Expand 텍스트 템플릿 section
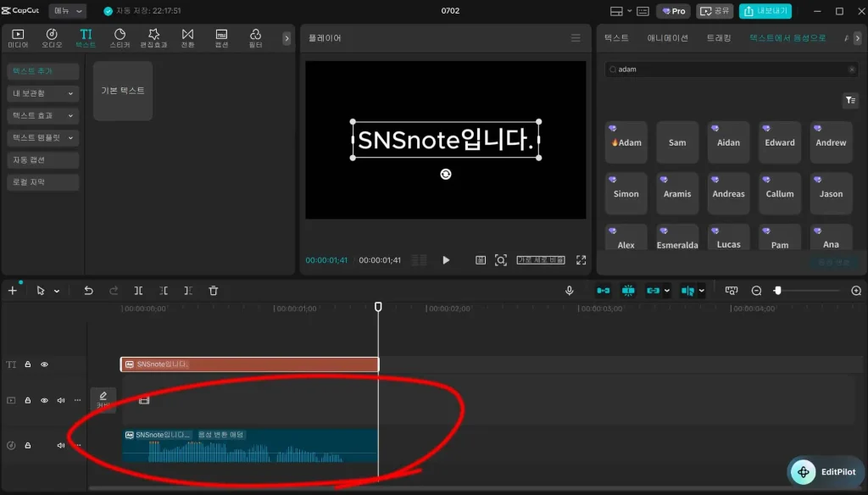 point(42,138)
